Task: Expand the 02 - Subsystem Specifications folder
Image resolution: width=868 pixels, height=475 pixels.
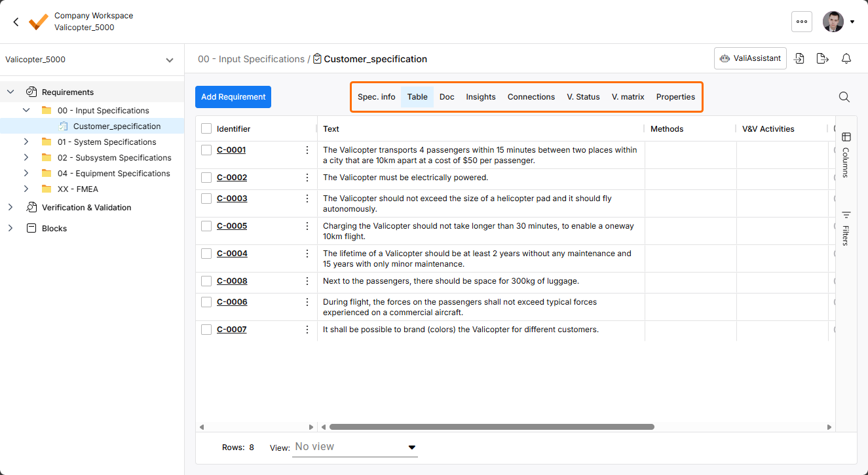Action: (26, 158)
